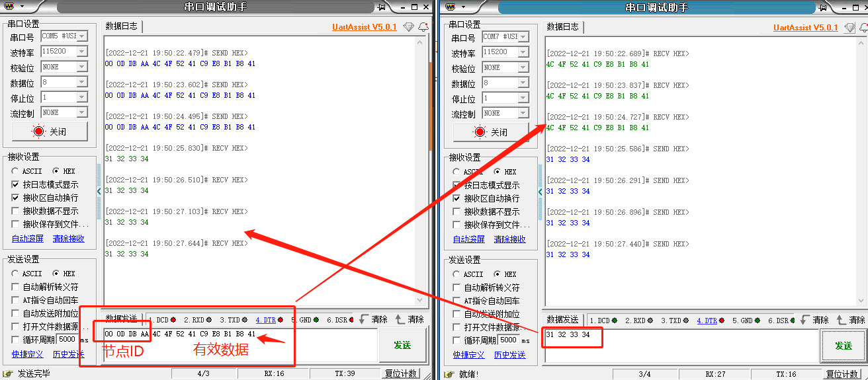Click the 4.DTR indicator in right window
The image size is (868, 380).
point(707,321)
